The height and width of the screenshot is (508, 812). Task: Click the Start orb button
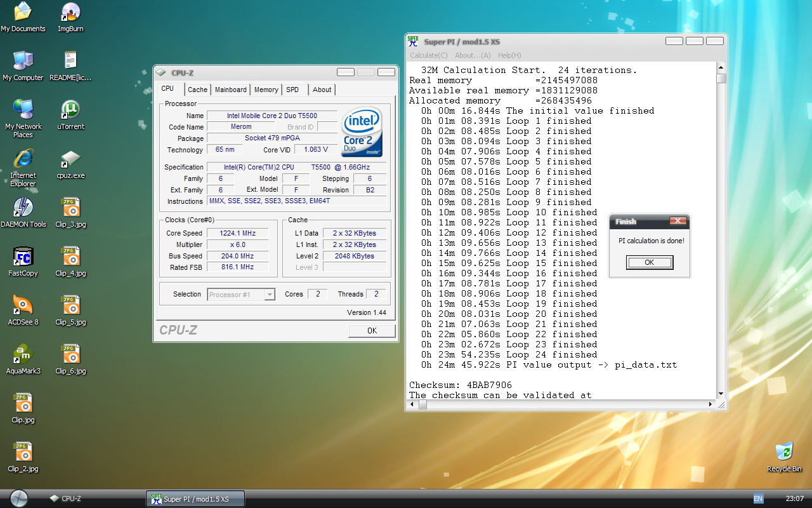18,498
